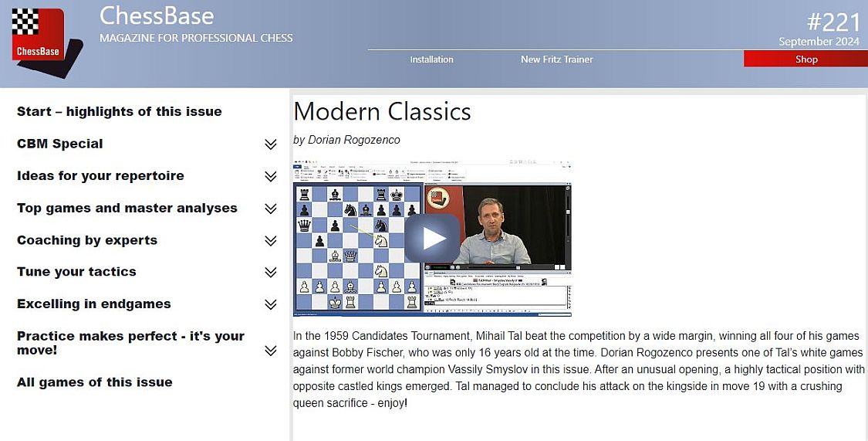
Task: Open All games of this issue
Action: click(x=95, y=382)
